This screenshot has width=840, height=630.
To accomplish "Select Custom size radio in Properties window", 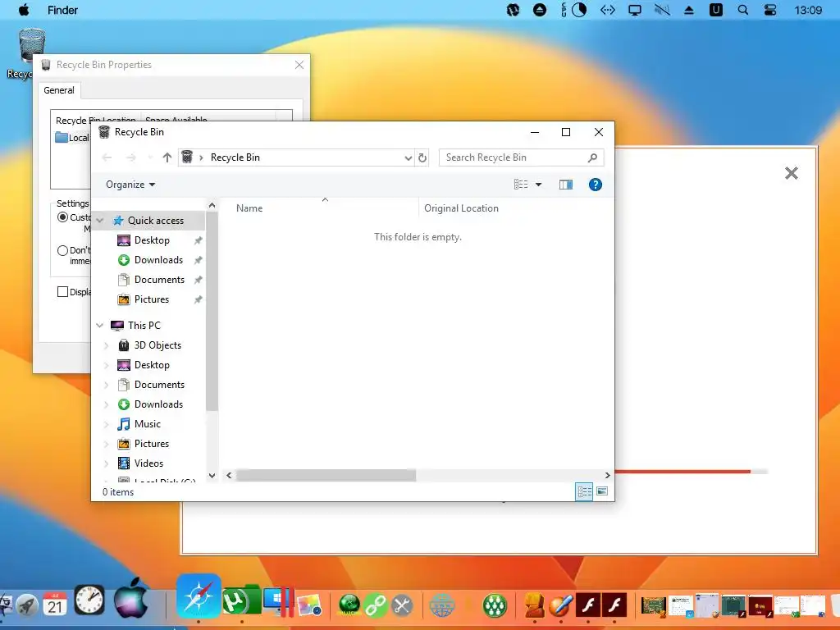I will point(62,217).
